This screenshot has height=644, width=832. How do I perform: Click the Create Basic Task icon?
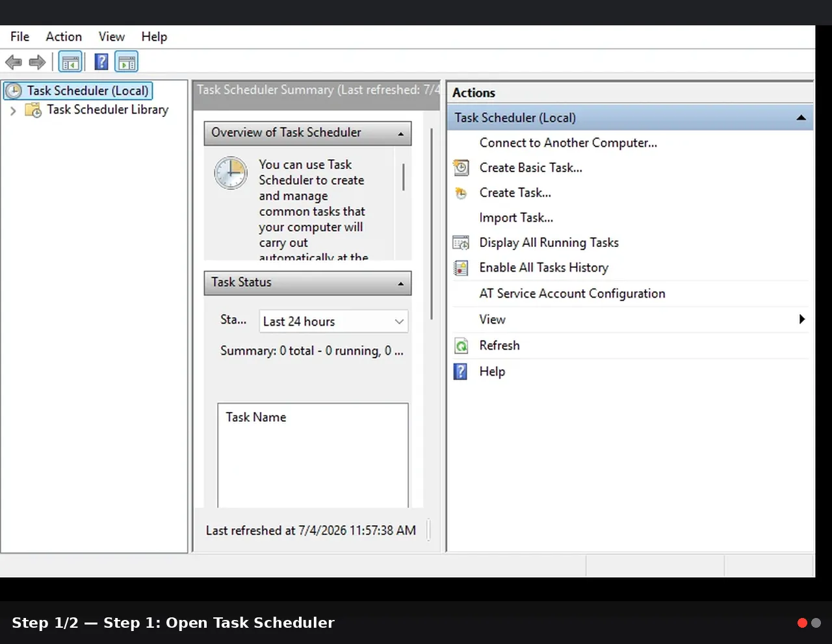point(461,168)
